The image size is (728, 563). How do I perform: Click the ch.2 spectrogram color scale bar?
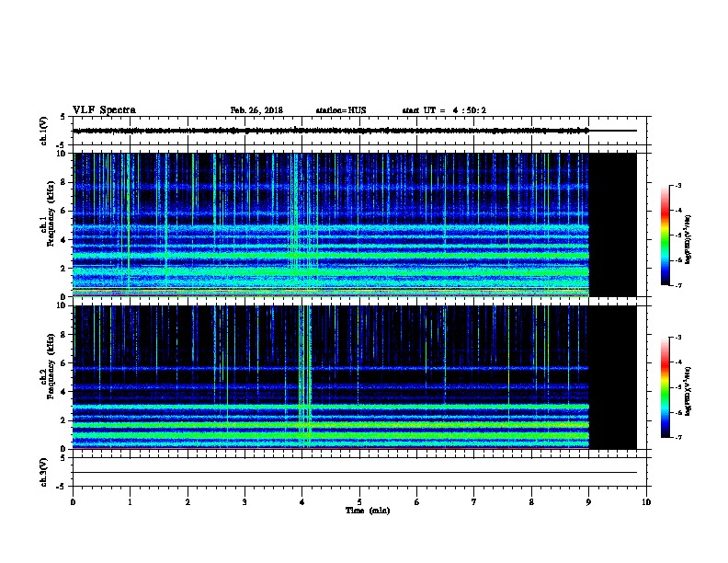(x=665, y=387)
